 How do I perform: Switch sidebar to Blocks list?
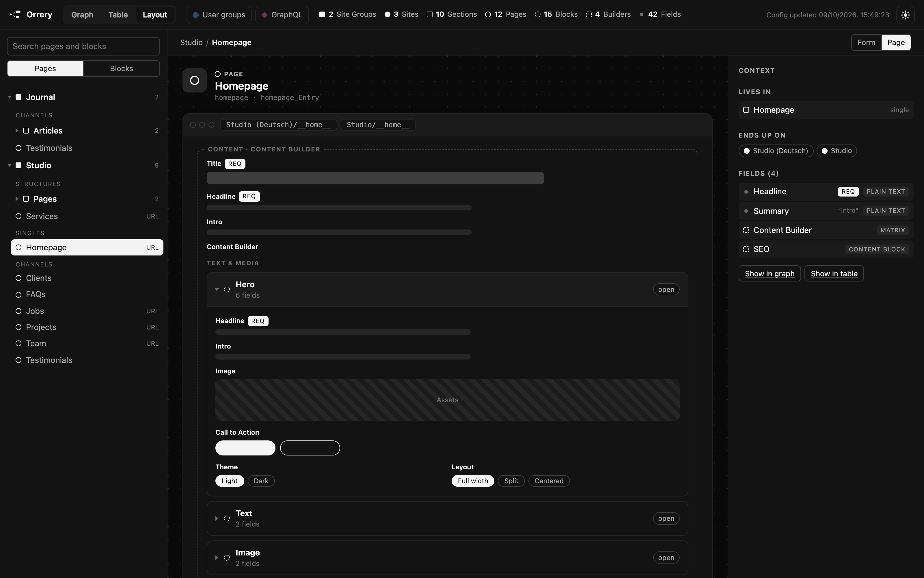point(121,68)
